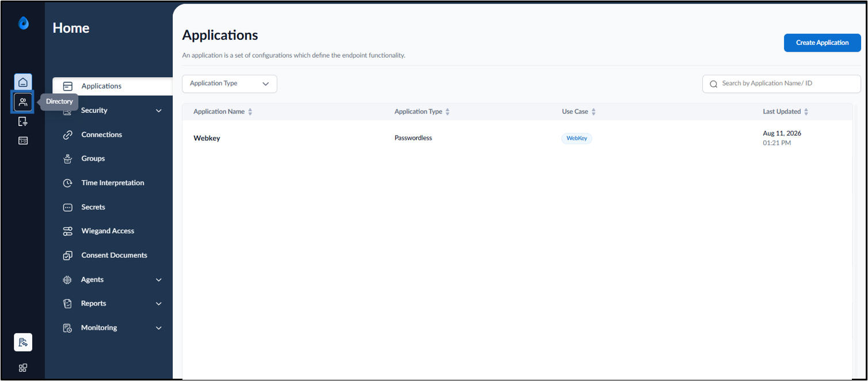The image size is (868, 381).
Task: Open the device wifi rail icon
Action: click(23, 121)
